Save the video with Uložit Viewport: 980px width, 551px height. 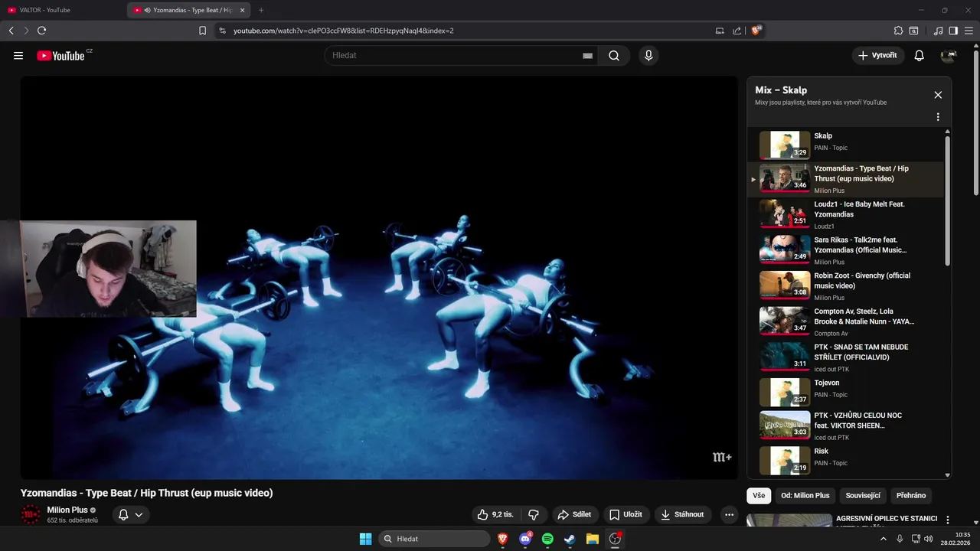[626, 515]
